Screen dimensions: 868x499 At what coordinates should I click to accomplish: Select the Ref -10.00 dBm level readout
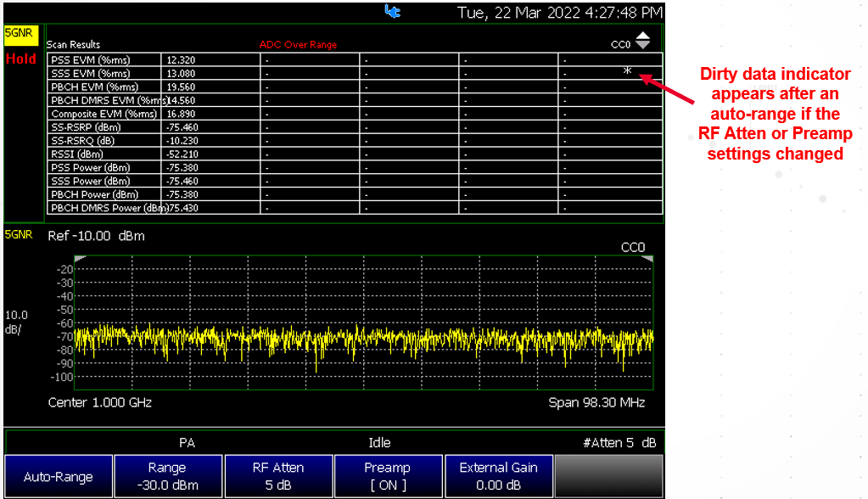97,236
